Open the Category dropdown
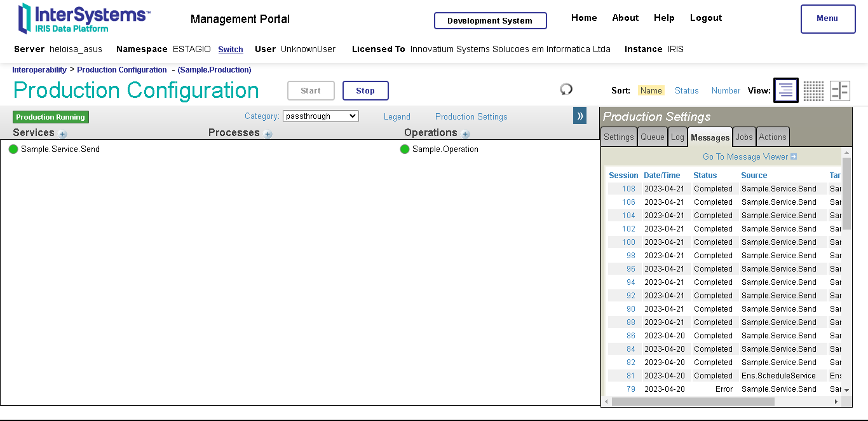868x421 pixels. coord(320,116)
